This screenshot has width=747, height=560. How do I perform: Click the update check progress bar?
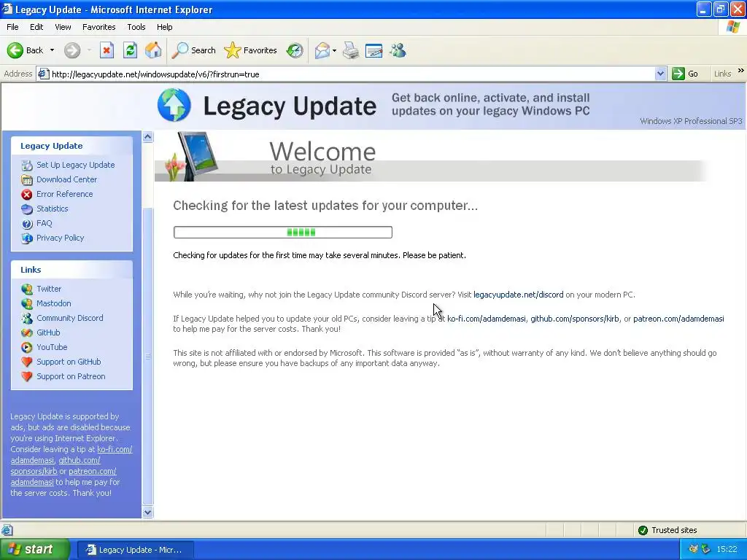[283, 233]
